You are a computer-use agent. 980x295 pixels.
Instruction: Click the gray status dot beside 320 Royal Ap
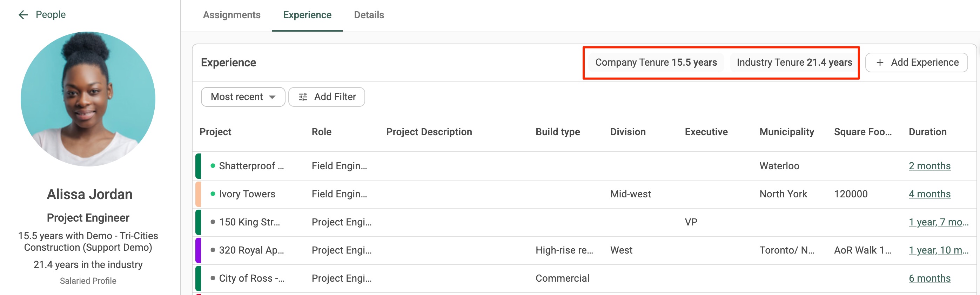tap(213, 250)
